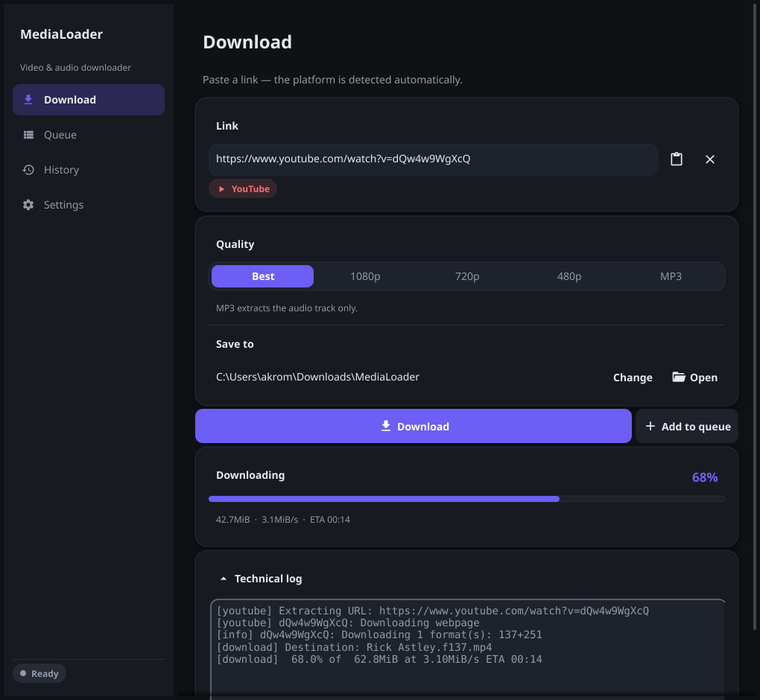Select the Download sidebar item
760x700 pixels.
click(89, 100)
